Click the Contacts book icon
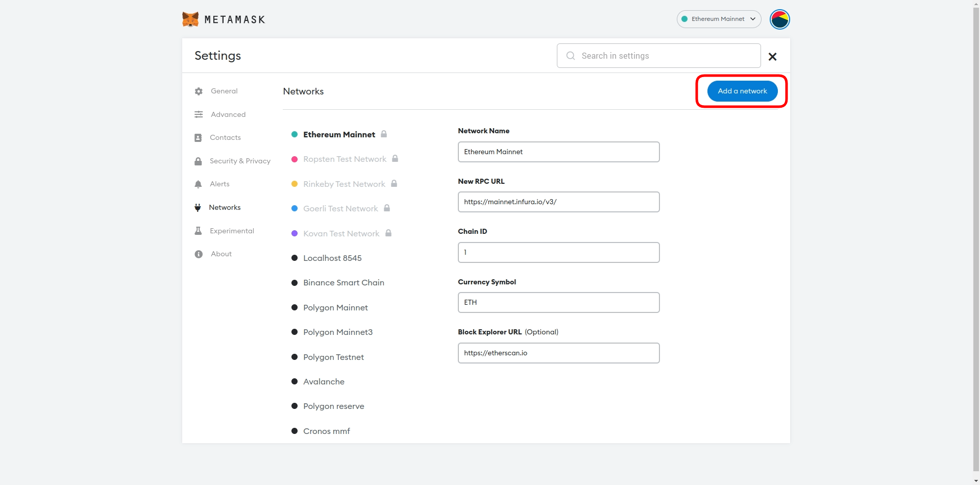The width and height of the screenshot is (980, 485). (x=198, y=138)
